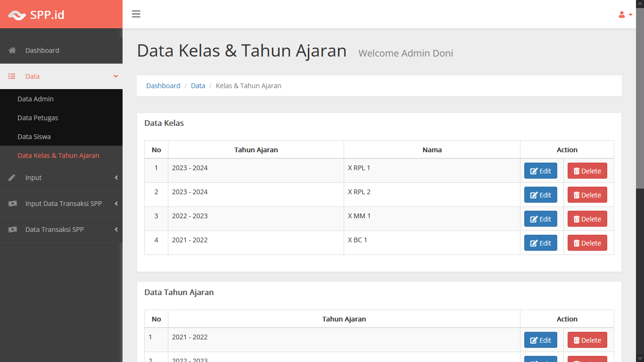Open Data Petugas in the sidebar
The width and height of the screenshot is (644, 362).
click(38, 118)
